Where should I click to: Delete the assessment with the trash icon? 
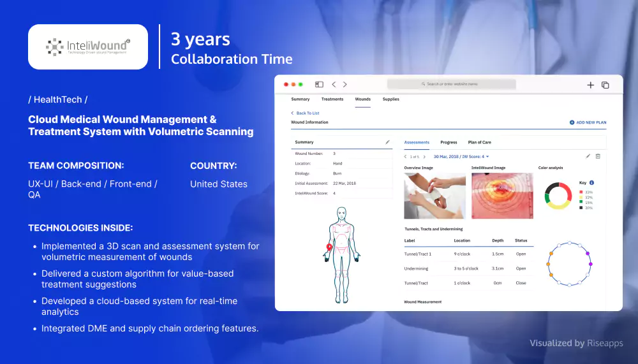(598, 156)
